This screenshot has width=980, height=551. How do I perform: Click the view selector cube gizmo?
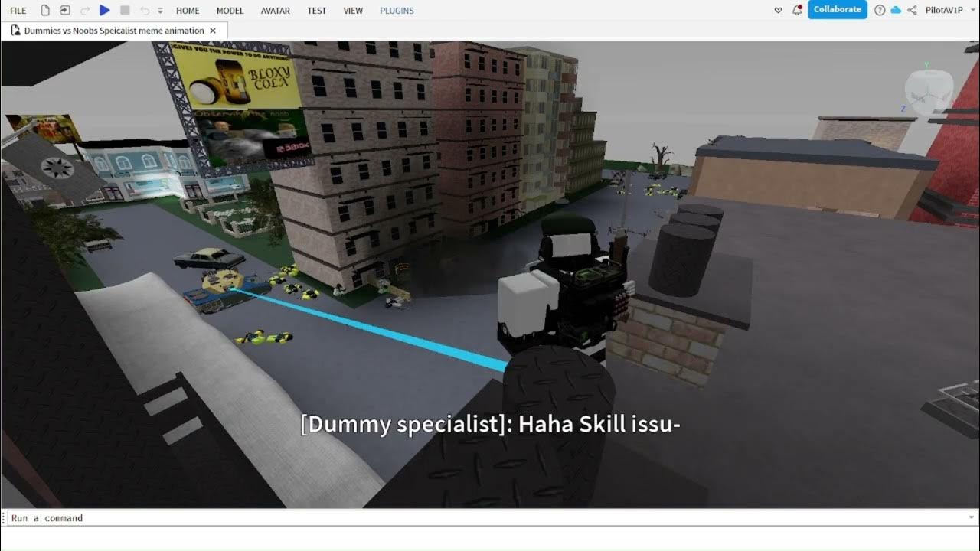coord(929,91)
